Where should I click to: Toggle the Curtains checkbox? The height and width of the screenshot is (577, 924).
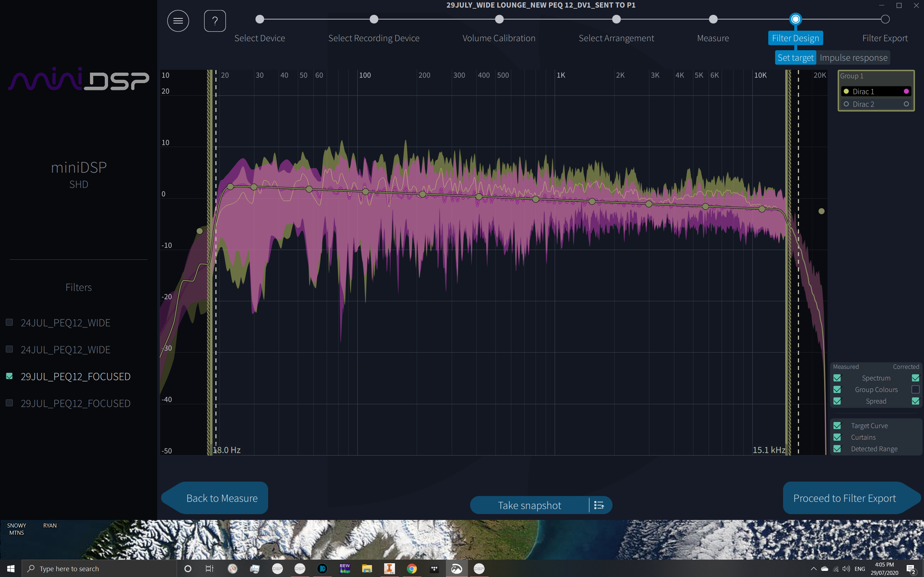click(x=837, y=437)
